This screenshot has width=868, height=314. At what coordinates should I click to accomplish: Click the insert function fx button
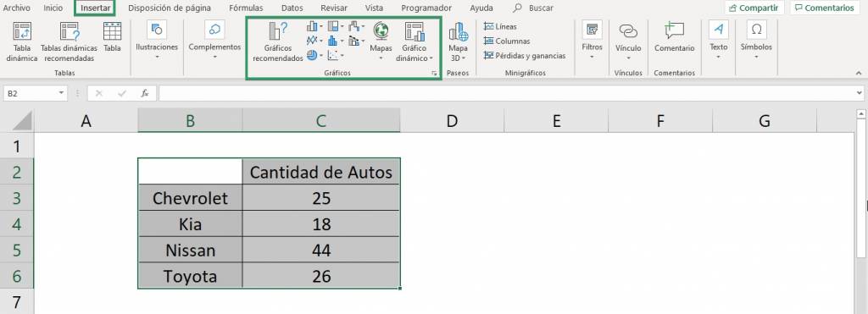click(x=144, y=93)
